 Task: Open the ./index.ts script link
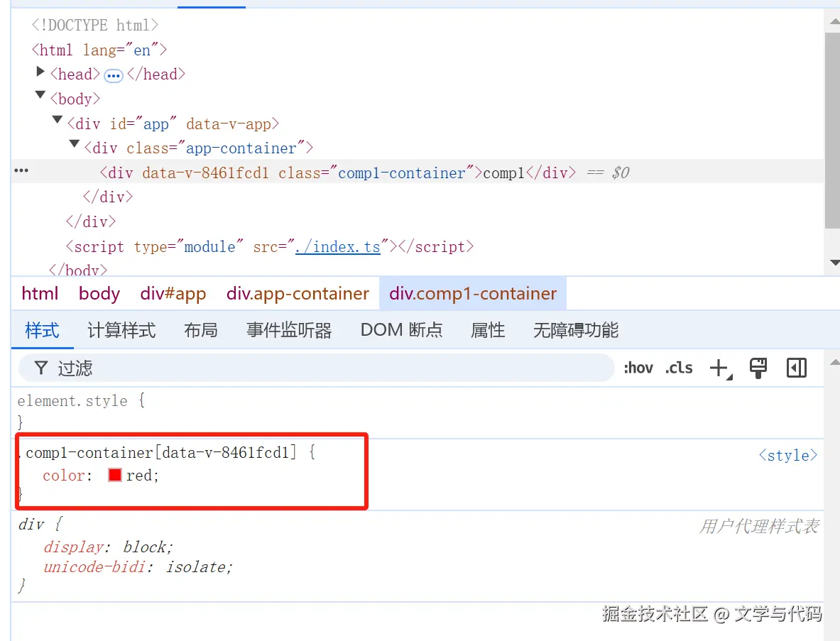[337, 247]
